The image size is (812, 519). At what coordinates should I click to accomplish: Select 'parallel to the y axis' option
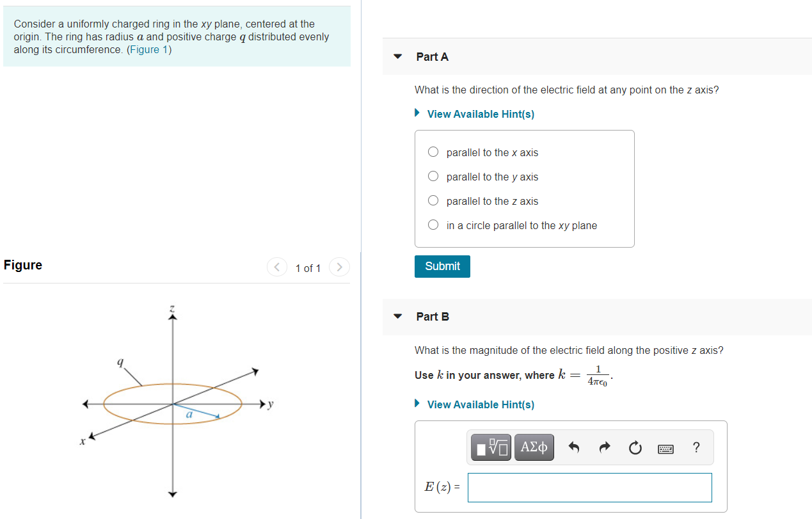point(433,175)
